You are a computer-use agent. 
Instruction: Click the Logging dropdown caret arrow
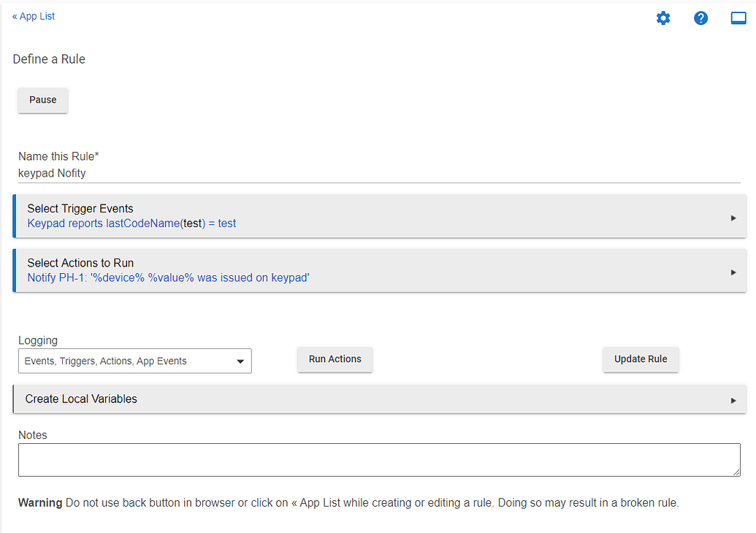[x=240, y=361]
